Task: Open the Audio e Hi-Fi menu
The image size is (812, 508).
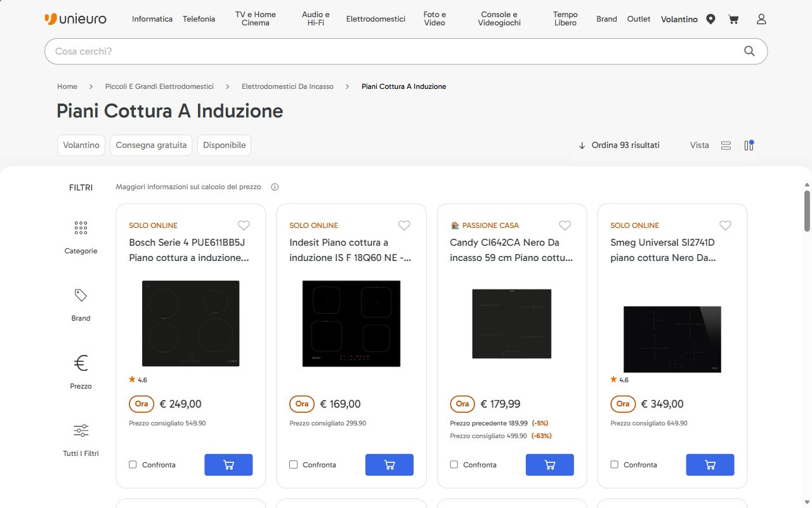Action: [x=316, y=19]
